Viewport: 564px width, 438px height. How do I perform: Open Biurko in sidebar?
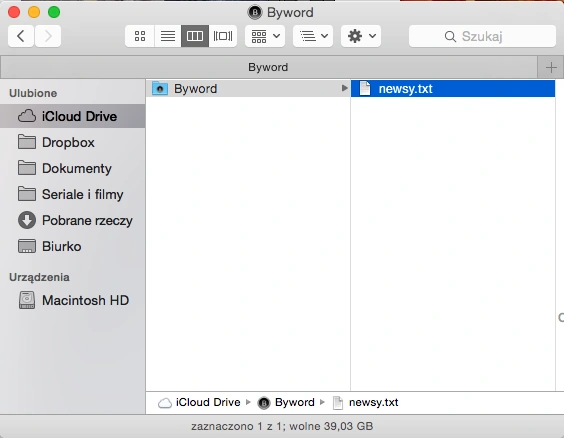(73, 246)
